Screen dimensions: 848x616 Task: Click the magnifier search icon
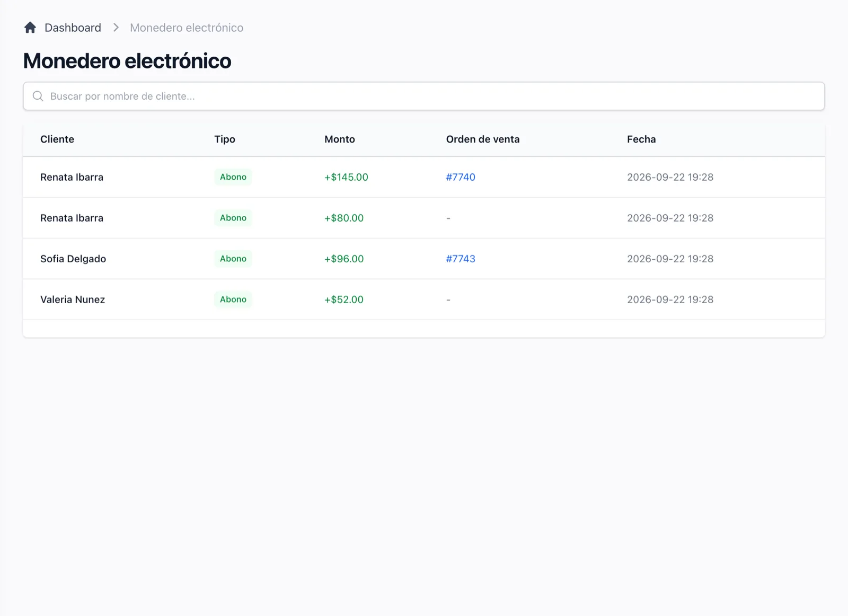pyautogui.click(x=38, y=96)
